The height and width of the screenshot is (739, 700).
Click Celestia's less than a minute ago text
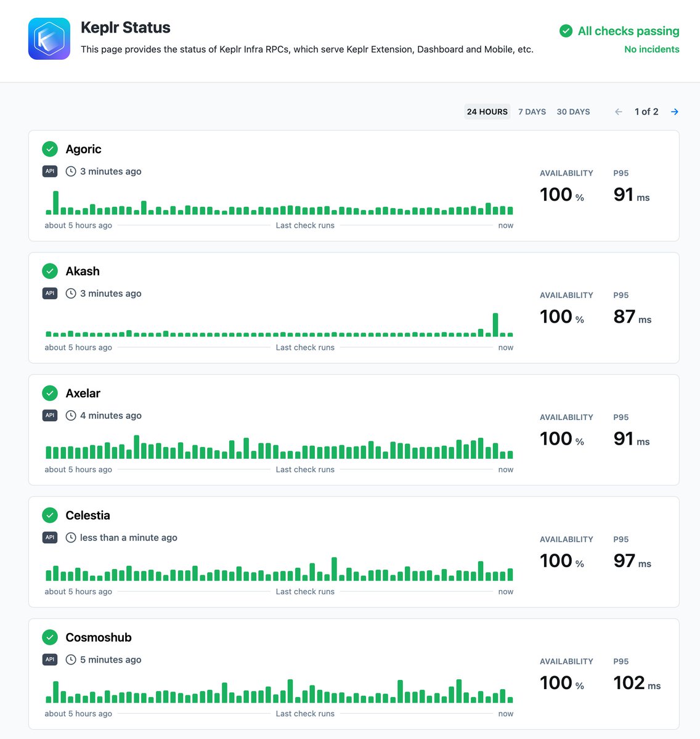[x=129, y=538]
